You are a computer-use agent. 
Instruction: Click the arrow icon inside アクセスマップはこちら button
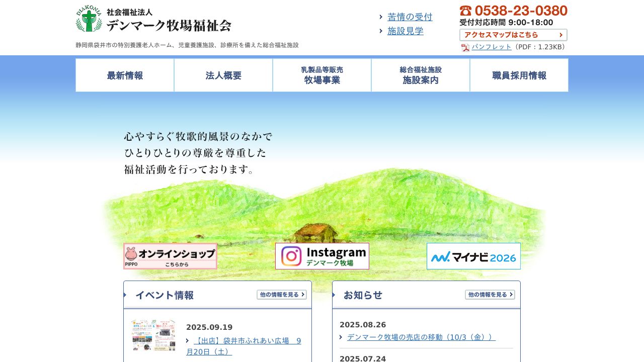(x=561, y=35)
